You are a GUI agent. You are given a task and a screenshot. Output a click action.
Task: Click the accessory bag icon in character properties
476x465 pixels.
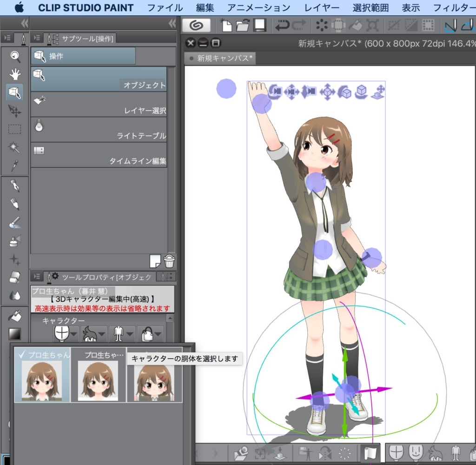tap(148, 334)
